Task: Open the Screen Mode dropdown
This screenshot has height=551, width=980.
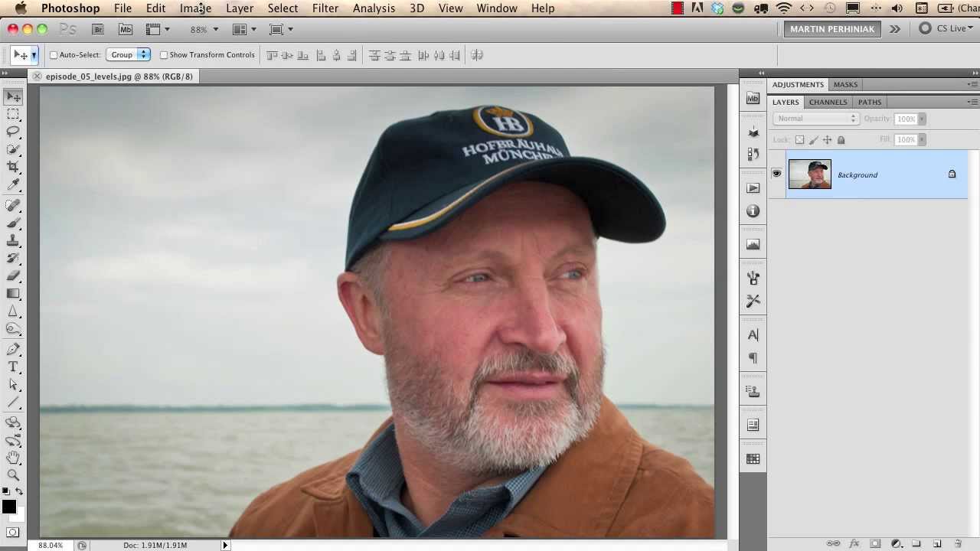Action: click(282, 29)
